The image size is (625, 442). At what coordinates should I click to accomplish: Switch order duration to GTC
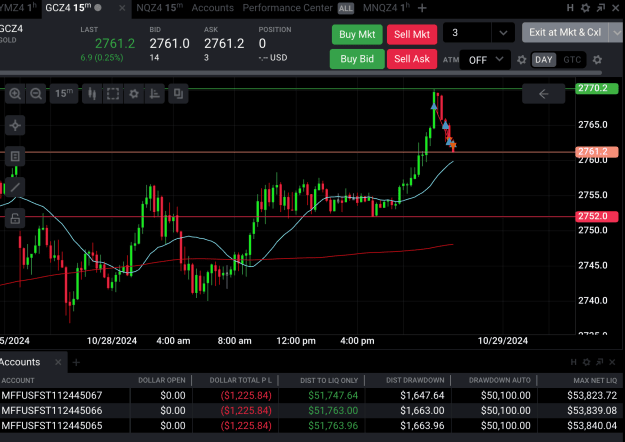coord(572,60)
